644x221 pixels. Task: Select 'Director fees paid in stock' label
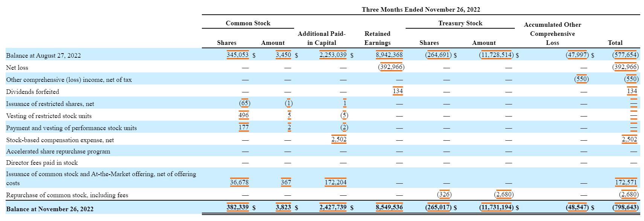42,163
